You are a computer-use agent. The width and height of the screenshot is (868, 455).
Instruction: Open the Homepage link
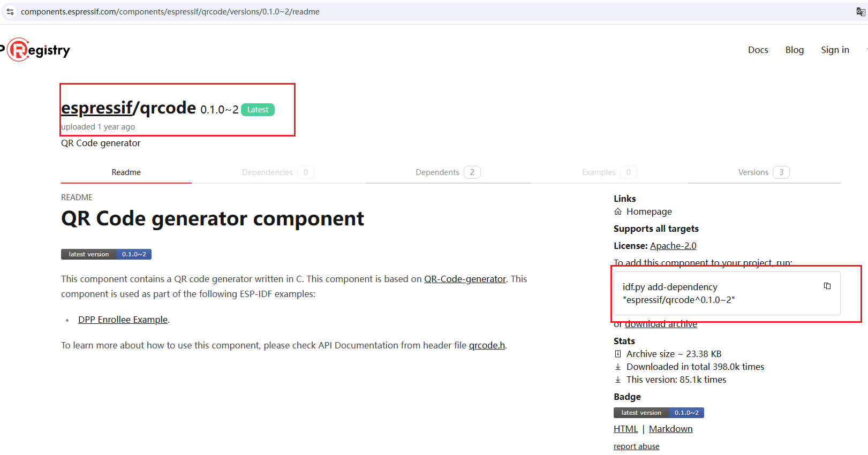(648, 211)
